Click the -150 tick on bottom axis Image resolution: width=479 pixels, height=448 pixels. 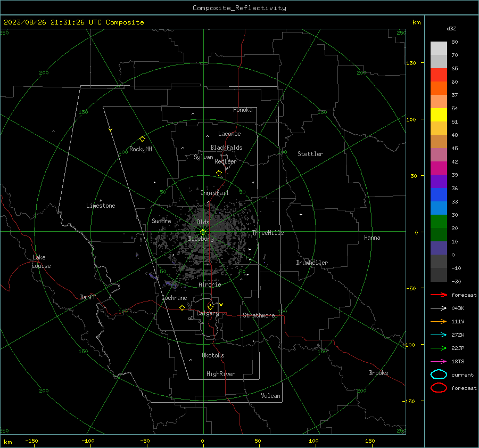click(x=31, y=441)
